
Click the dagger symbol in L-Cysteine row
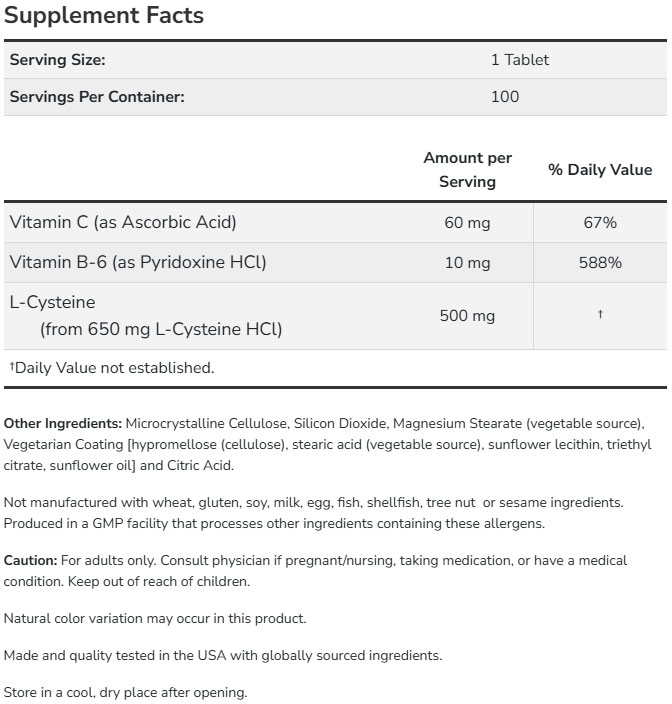600,314
